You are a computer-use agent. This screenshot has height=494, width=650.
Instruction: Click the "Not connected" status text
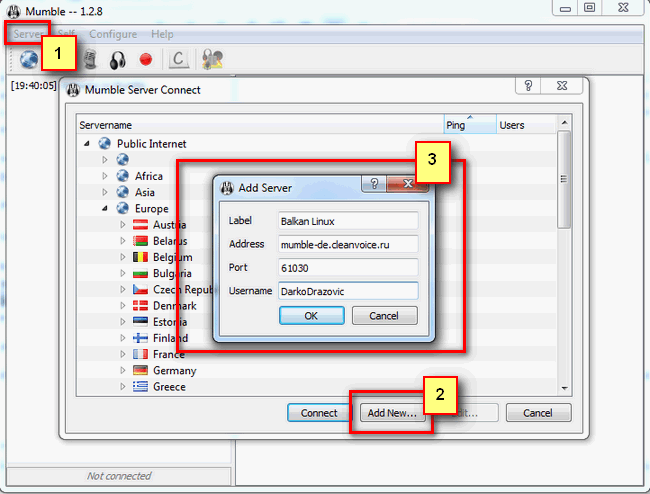click(119, 476)
